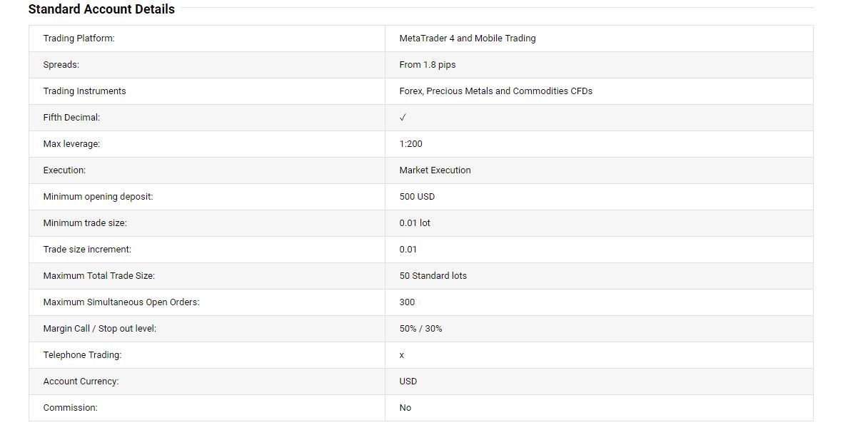
Task: Select the 50% / 30% margin value
Action: pos(420,329)
